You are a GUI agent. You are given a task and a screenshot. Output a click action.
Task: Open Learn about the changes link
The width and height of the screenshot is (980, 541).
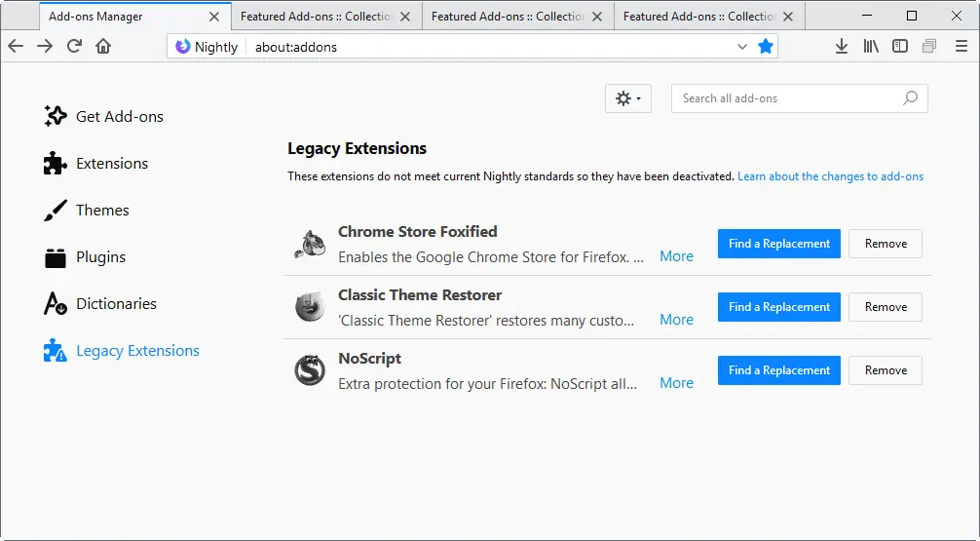coord(830,176)
